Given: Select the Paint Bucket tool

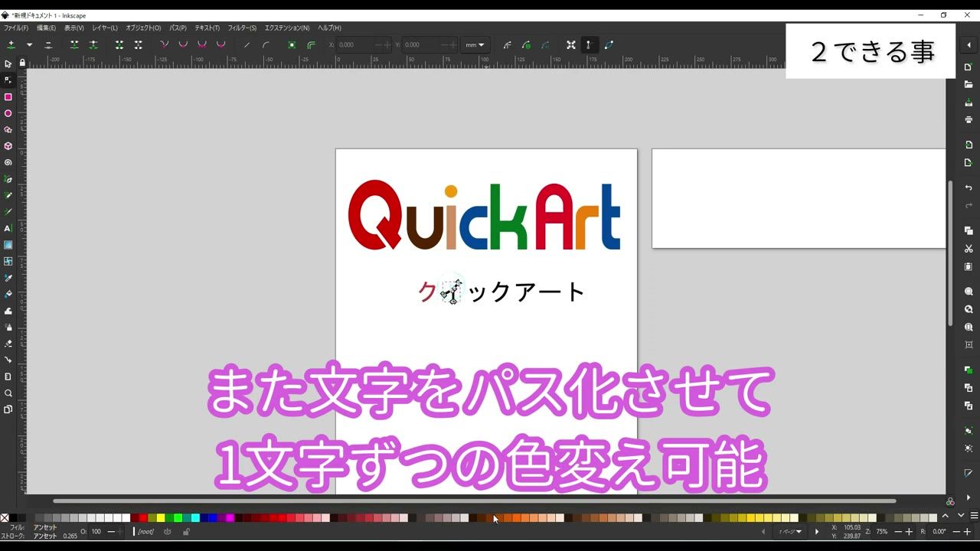Looking at the screenshot, I should [x=8, y=294].
